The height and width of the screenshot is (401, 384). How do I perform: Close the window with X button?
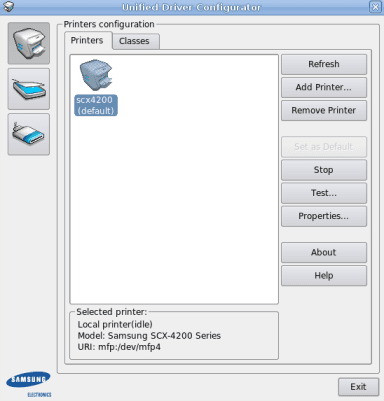coord(375,7)
